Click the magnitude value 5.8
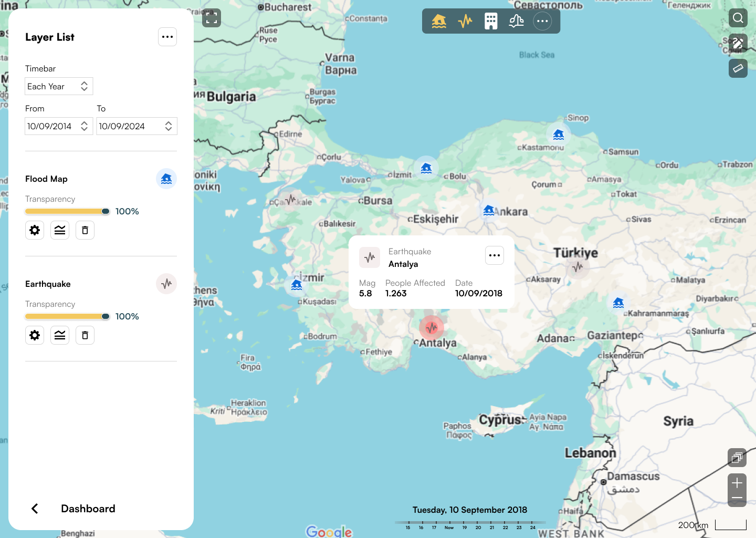Screen dimensions: 756x538 click(365, 293)
